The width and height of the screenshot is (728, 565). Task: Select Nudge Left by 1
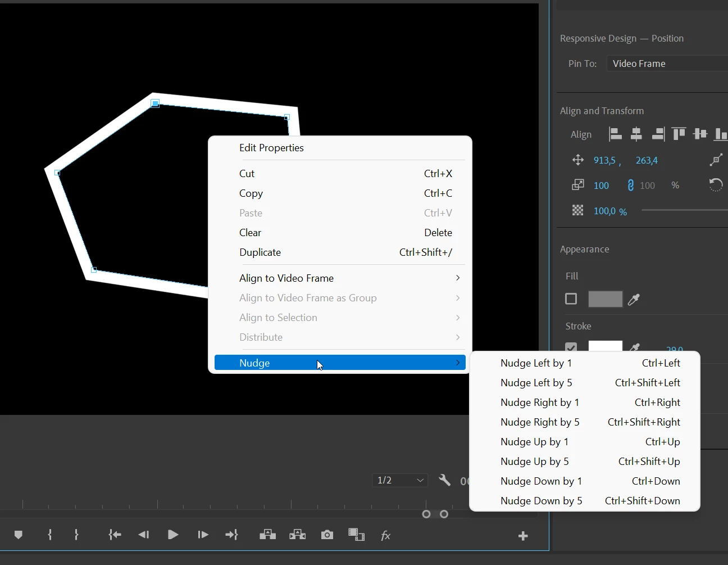point(585,363)
